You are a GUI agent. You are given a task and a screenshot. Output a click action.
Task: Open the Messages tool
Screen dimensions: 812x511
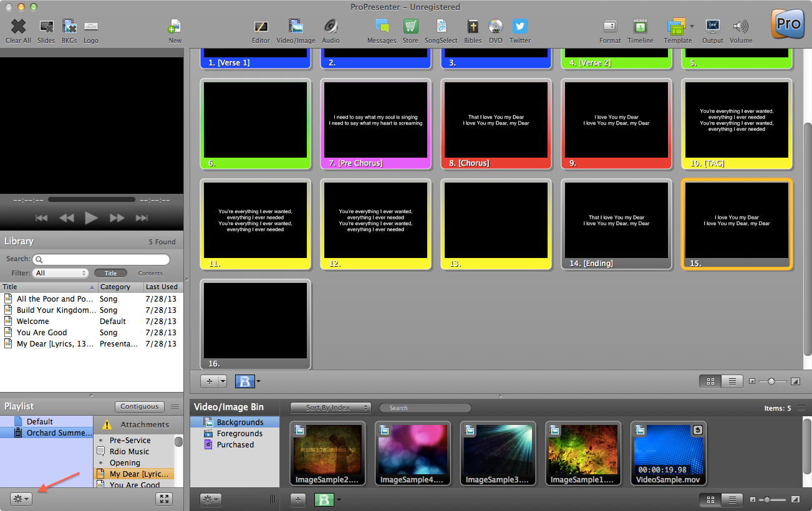tap(382, 26)
